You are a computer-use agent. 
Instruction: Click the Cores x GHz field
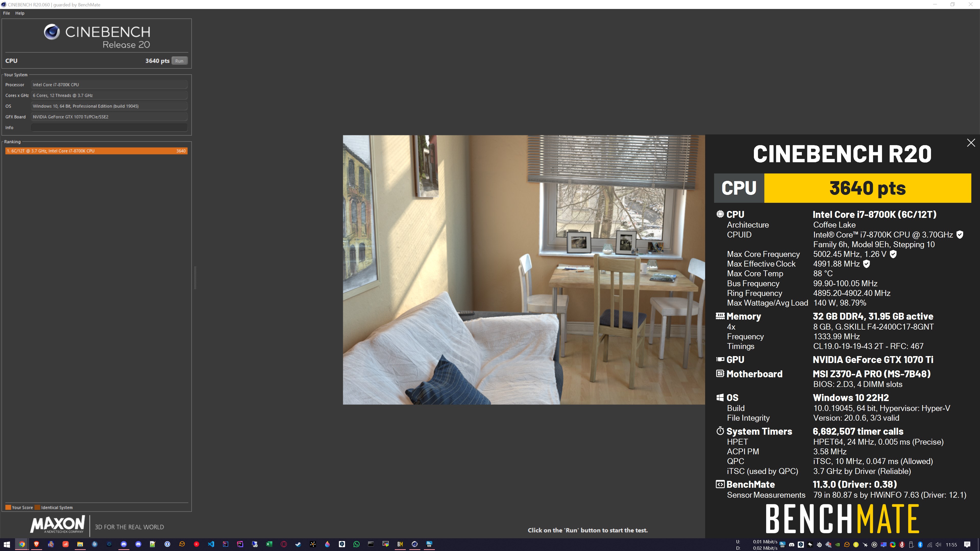[109, 95]
